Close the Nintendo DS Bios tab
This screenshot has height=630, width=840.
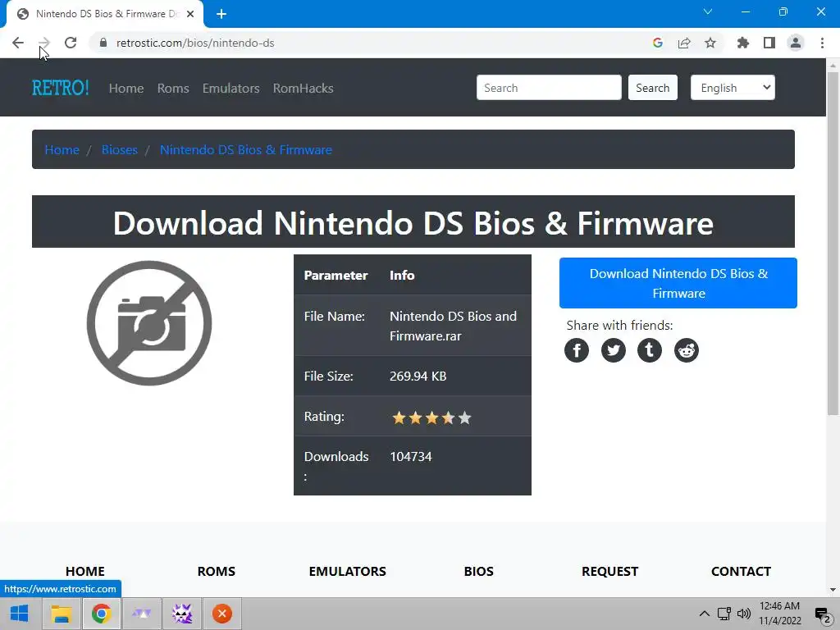(x=190, y=14)
